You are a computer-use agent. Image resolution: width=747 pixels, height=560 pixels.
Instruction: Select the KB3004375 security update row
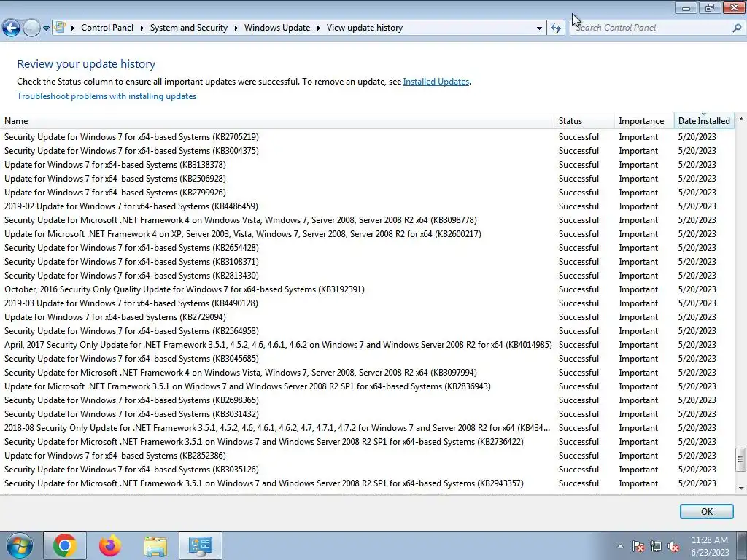point(368,150)
